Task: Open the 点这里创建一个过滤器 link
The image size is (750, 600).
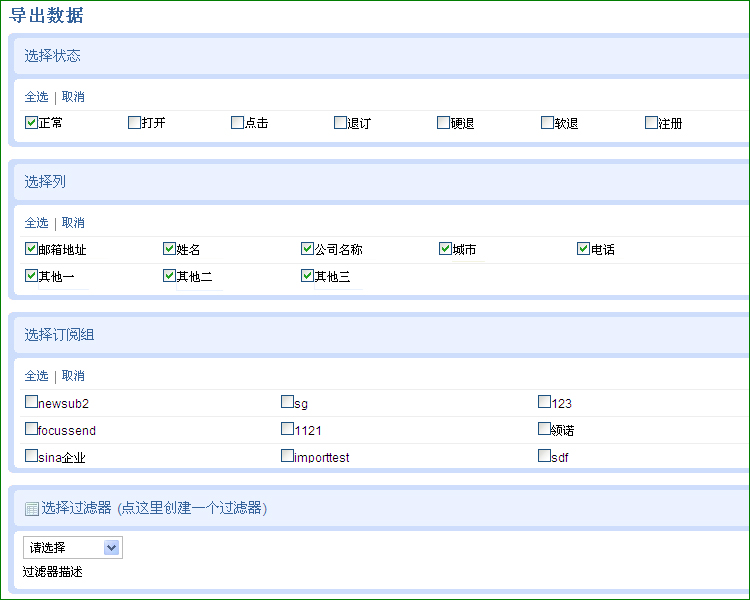Action: point(192,508)
